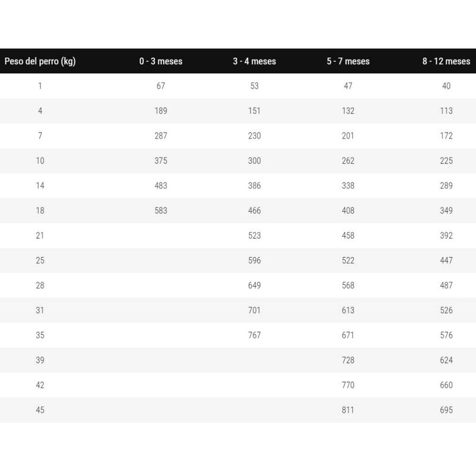Click the "3 - 4 meses" header

click(x=254, y=61)
